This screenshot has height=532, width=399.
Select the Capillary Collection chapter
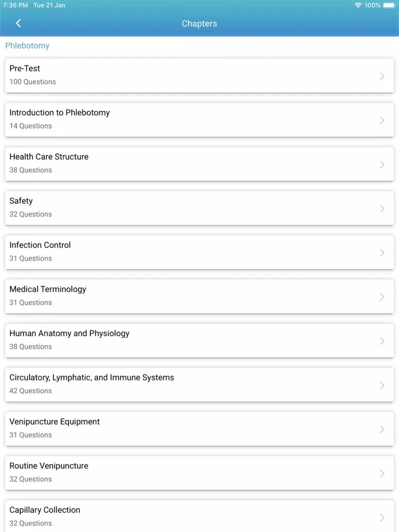pyautogui.click(x=199, y=516)
